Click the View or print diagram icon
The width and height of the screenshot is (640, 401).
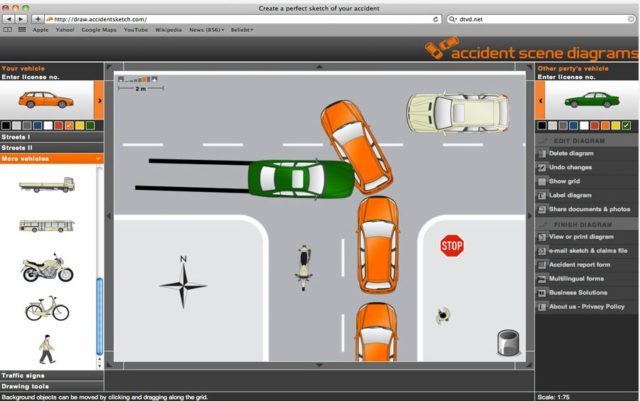click(542, 237)
